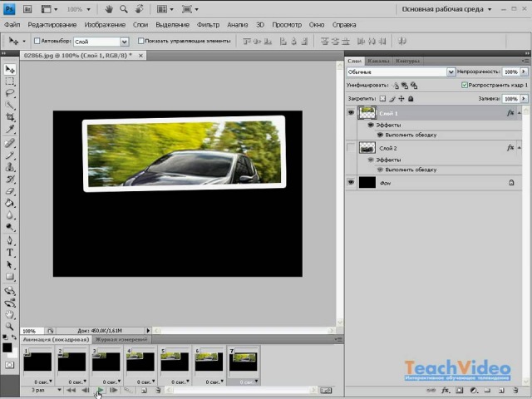Open the loop count dropdown showing 3 раз
Screen dimensions: 532x399
click(42, 389)
